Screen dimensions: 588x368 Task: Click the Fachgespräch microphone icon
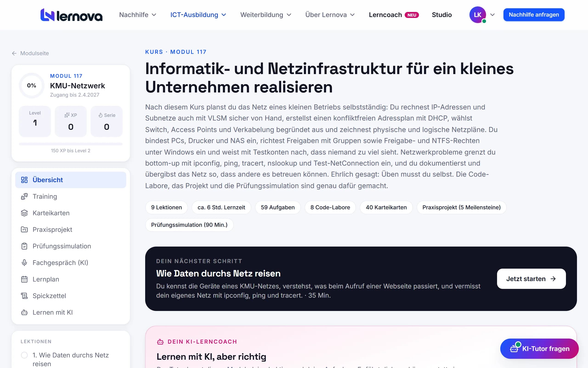tap(24, 263)
